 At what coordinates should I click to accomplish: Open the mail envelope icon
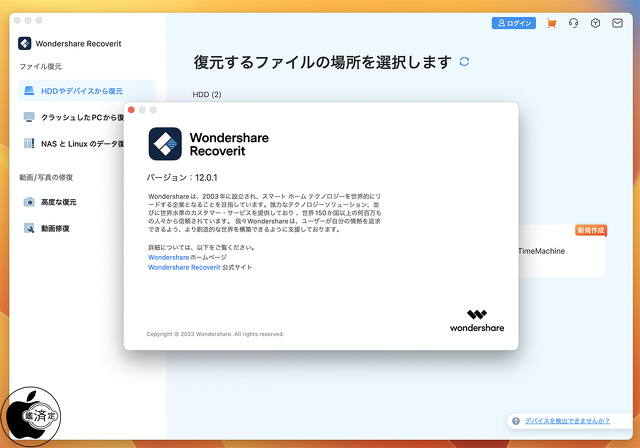tap(617, 23)
